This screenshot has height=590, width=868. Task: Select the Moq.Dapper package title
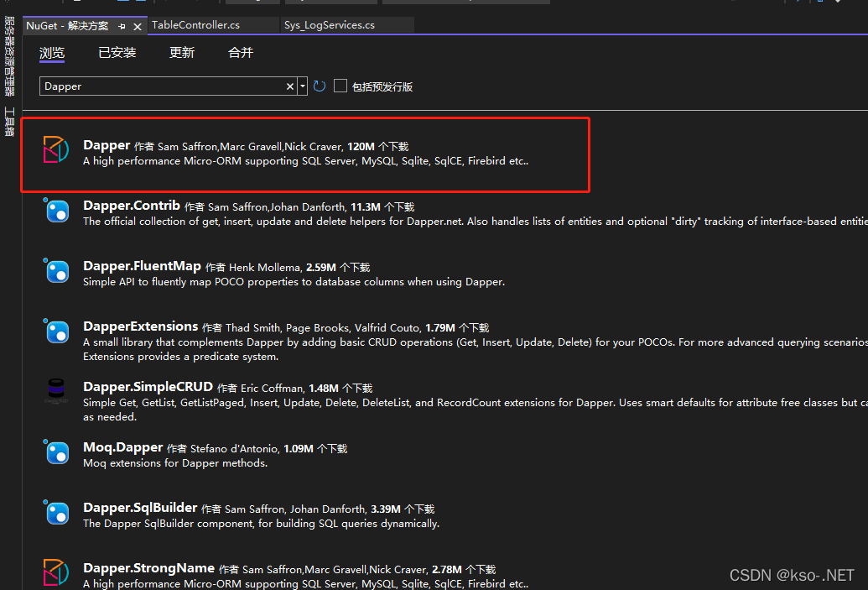(123, 447)
